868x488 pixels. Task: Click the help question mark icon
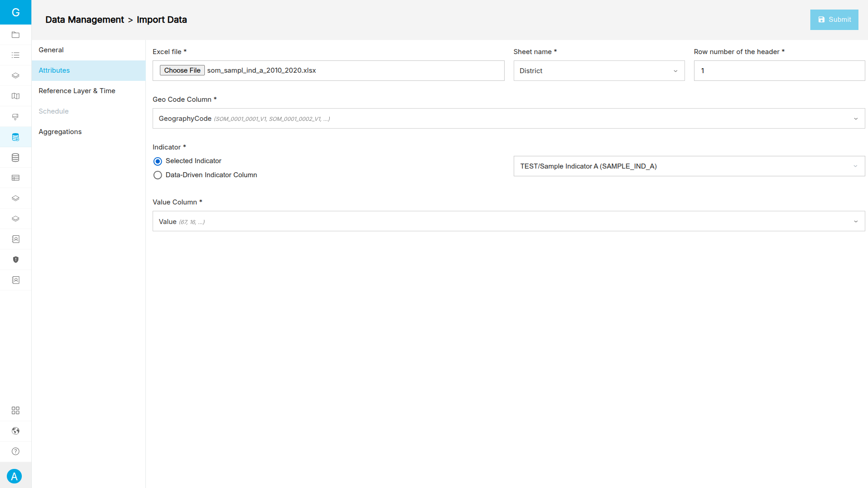pyautogui.click(x=15, y=451)
